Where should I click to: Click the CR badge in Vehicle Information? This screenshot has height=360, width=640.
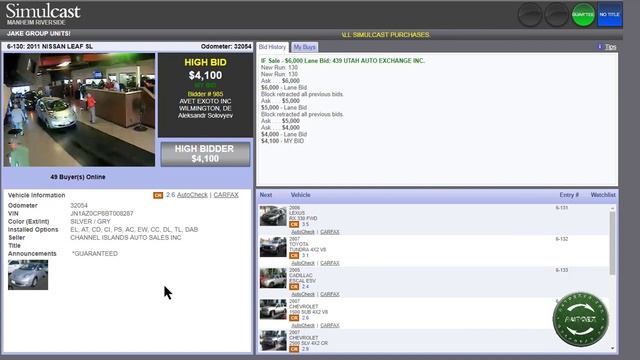click(x=158, y=195)
